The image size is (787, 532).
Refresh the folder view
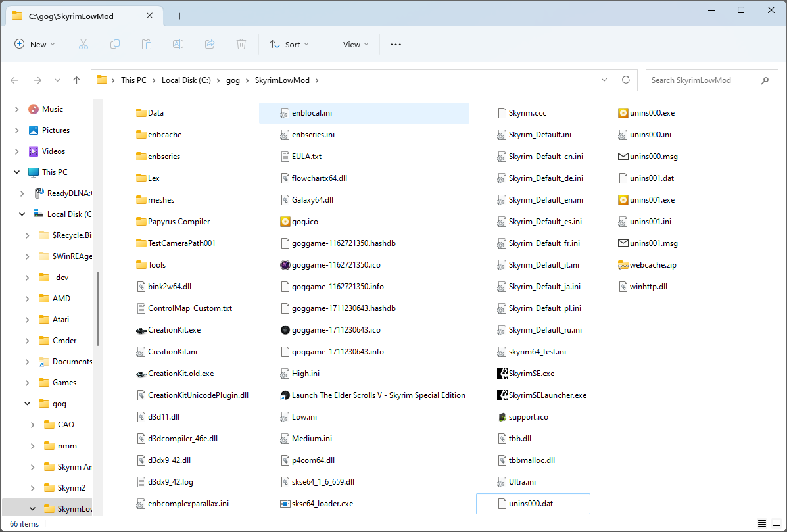pos(625,80)
